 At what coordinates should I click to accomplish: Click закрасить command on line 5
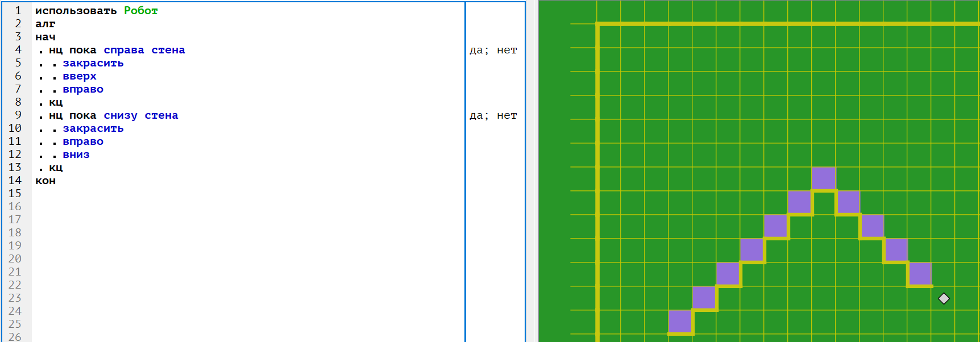93,63
